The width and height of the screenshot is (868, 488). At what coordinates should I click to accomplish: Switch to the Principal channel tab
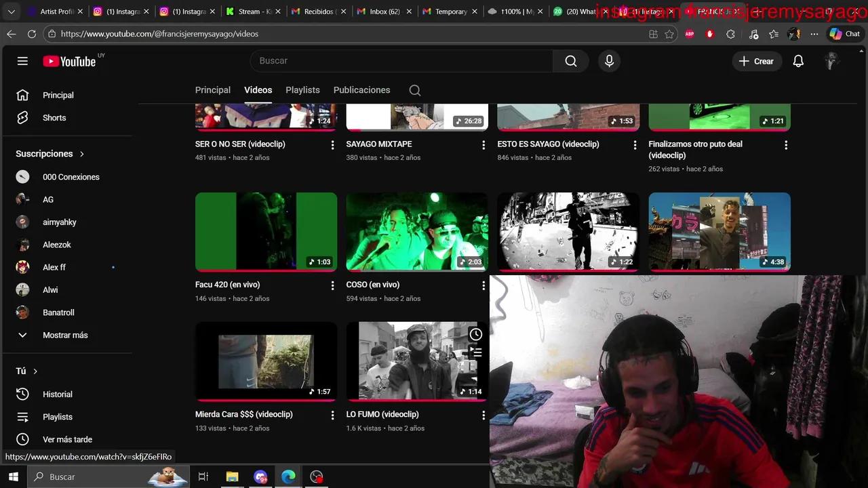coord(213,90)
